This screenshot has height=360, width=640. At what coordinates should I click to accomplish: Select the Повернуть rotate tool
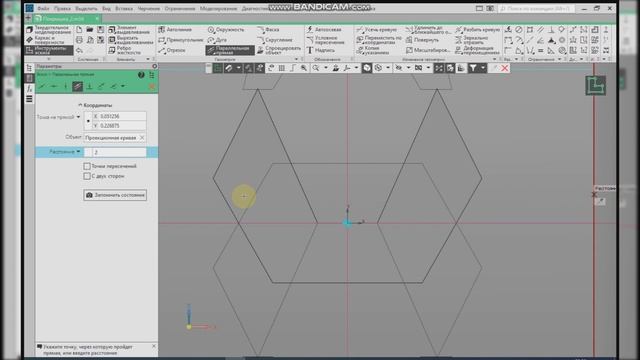[422, 40]
